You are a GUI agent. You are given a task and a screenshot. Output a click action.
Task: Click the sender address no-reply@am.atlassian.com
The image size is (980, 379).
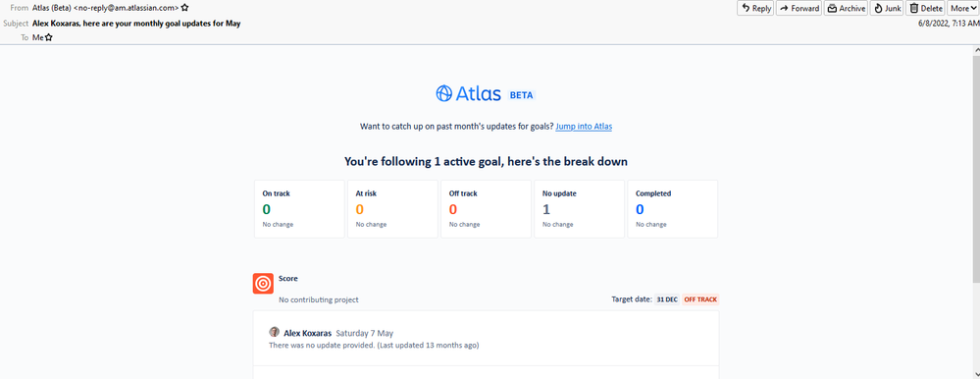coord(126,8)
